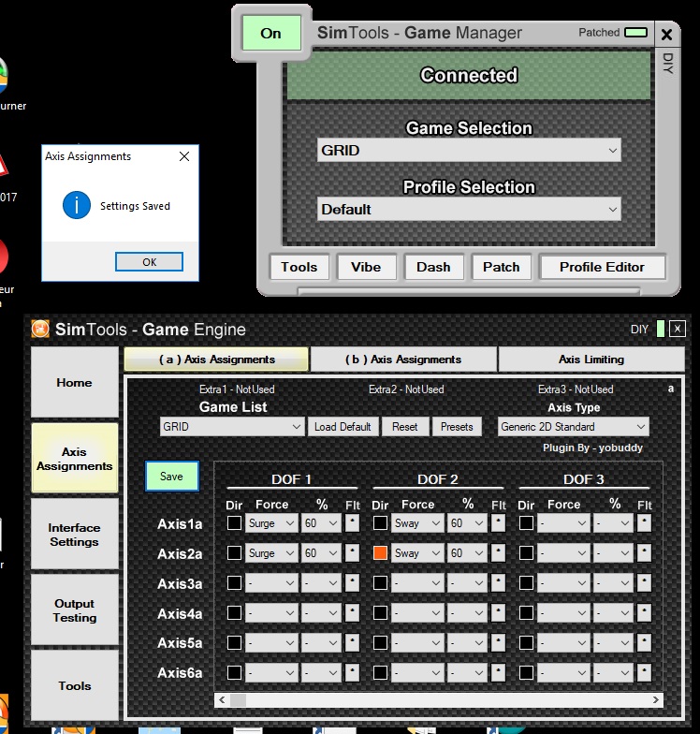
Task: Toggle Axis1a DOF 3 Dir checkbox
Action: click(526, 522)
